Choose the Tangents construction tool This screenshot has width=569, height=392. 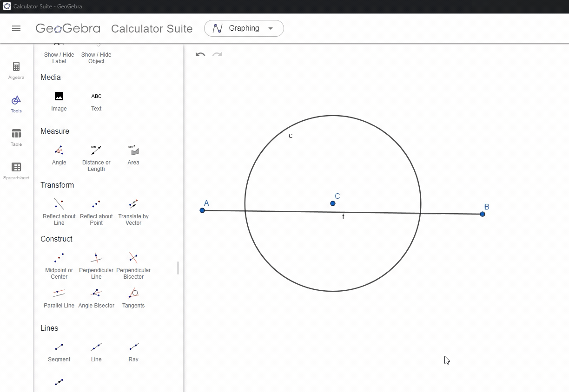(133, 297)
